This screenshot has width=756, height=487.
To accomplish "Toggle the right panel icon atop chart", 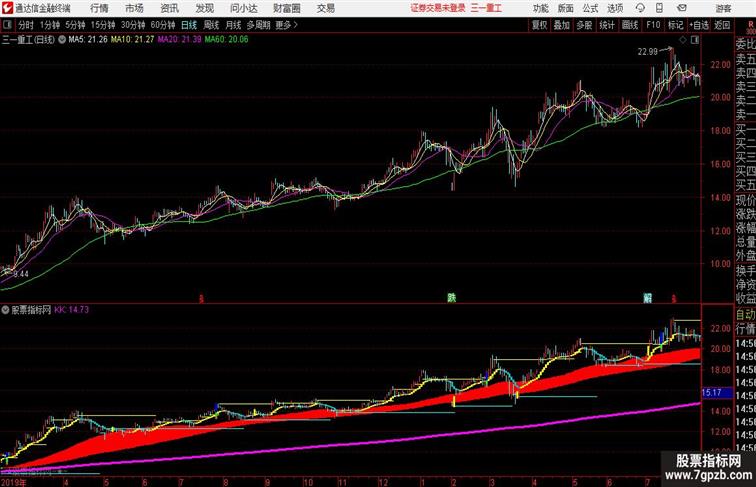I will [695, 40].
